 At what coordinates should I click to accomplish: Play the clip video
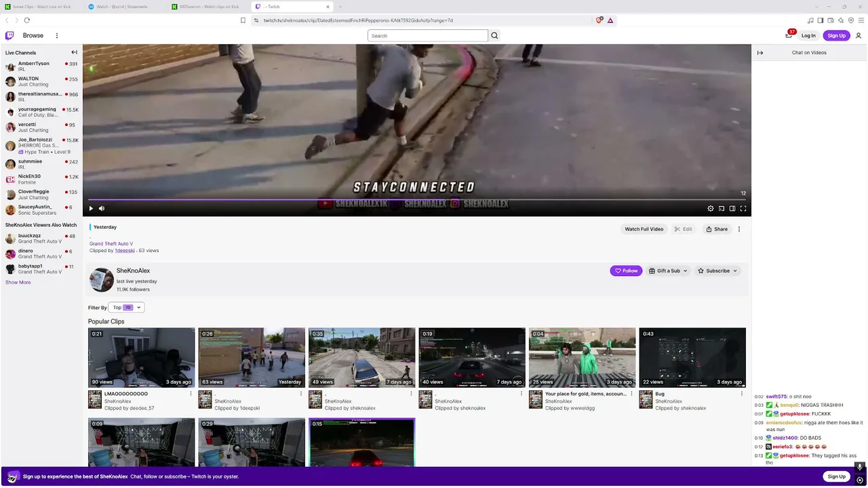[x=91, y=208]
